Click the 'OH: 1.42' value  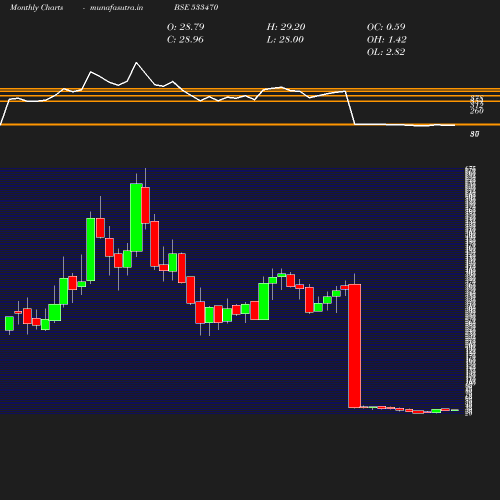[386, 39]
